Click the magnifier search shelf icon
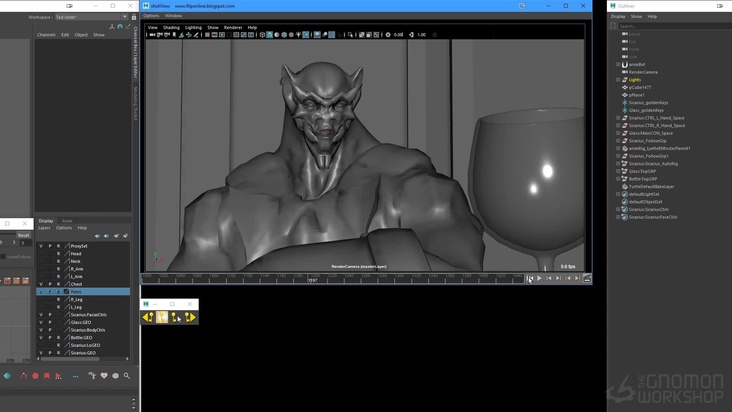 click(x=127, y=376)
